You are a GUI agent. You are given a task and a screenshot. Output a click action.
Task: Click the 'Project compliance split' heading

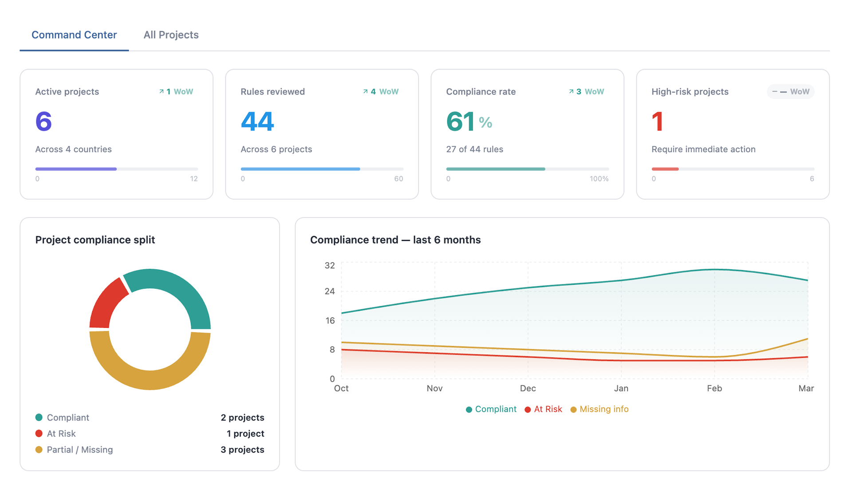pos(95,240)
